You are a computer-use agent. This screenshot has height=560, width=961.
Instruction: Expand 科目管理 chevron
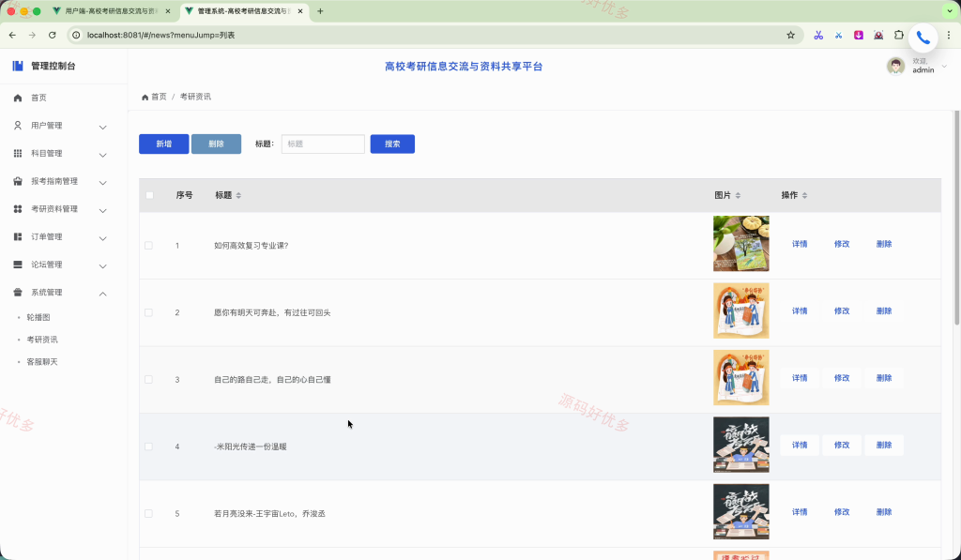click(x=103, y=155)
